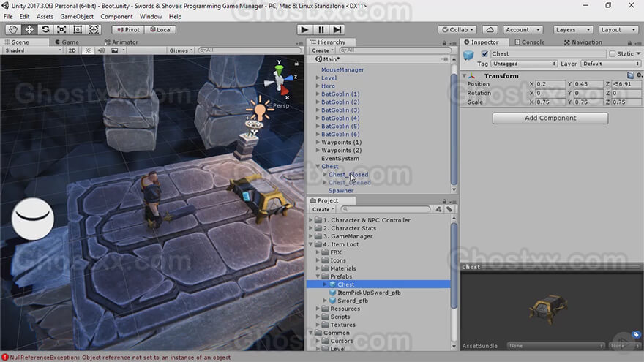Click the Hierarchy lock icon
The height and width of the screenshot is (362, 644).
[x=444, y=42]
